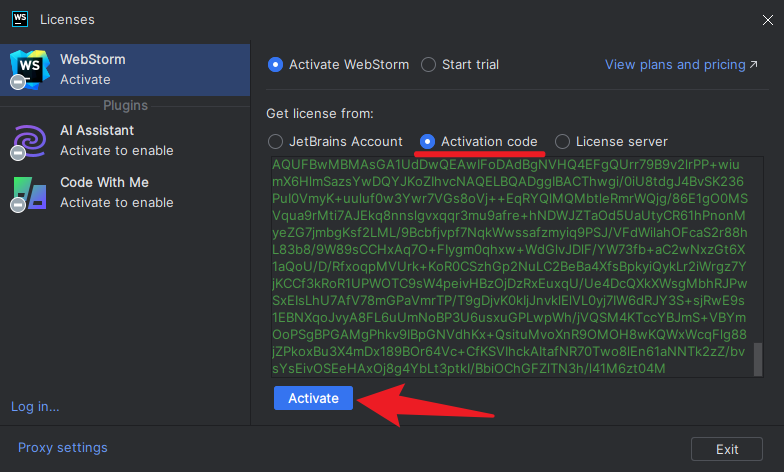The width and height of the screenshot is (784, 472).
Task: Click the Log in... link
Action: [x=35, y=406]
